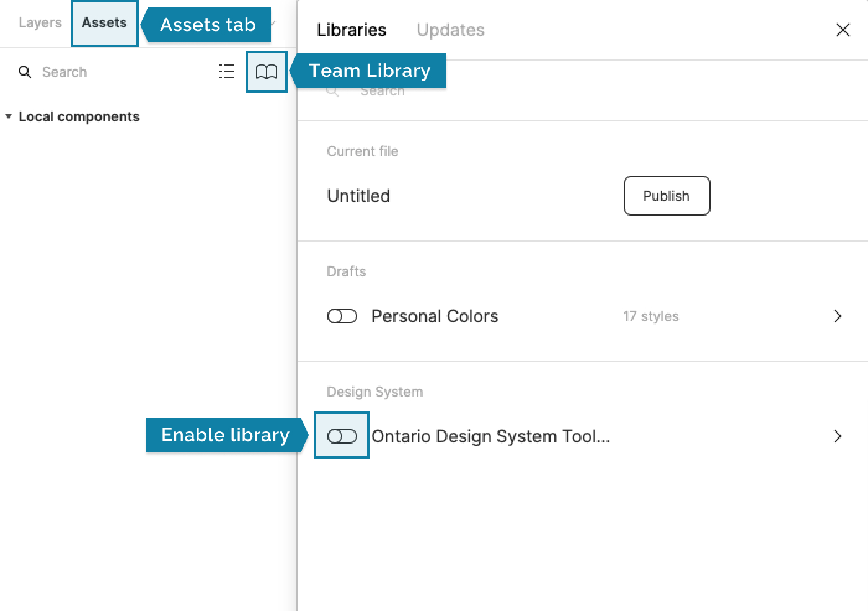The height and width of the screenshot is (611, 868).
Task: Select the Ontario Design System Tool... name
Action: [x=490, y=436]
